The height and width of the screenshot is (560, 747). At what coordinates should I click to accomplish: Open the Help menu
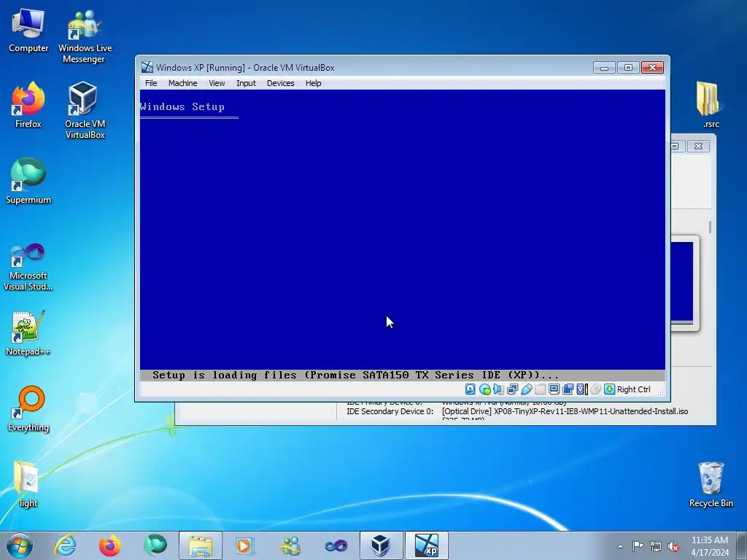[x=314, y=83]
